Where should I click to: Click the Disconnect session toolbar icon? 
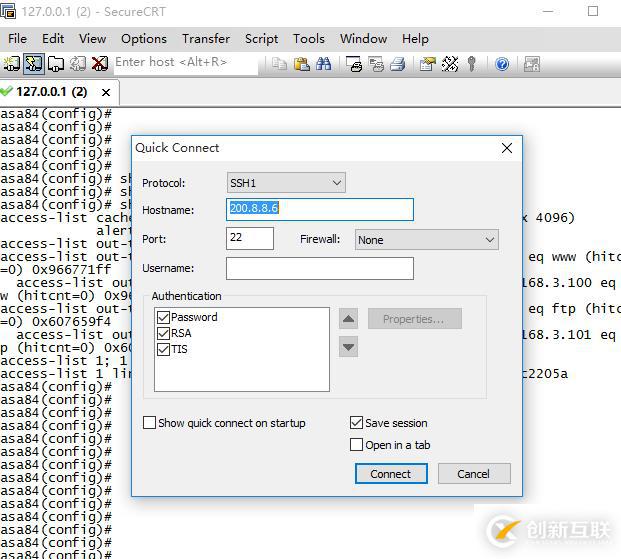pos(99,63)
